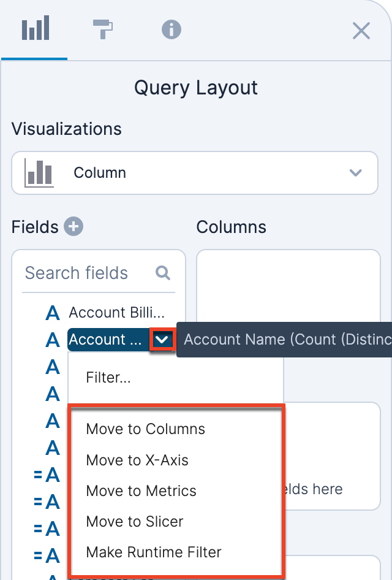Close the Query Layout panel
The height and width of the screenshot is (580, 392).
point(361,31)
